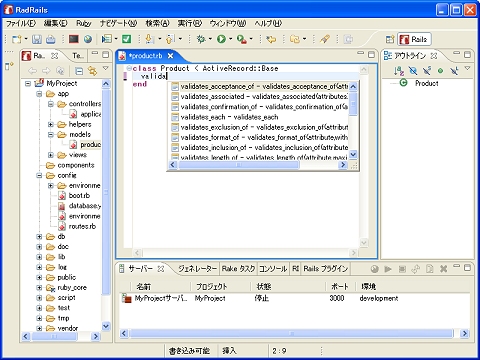The width and height of the screenshot is (480, 360).
Task: Switch to the Rails プラグイン tab
Action: tap(325, 269)
